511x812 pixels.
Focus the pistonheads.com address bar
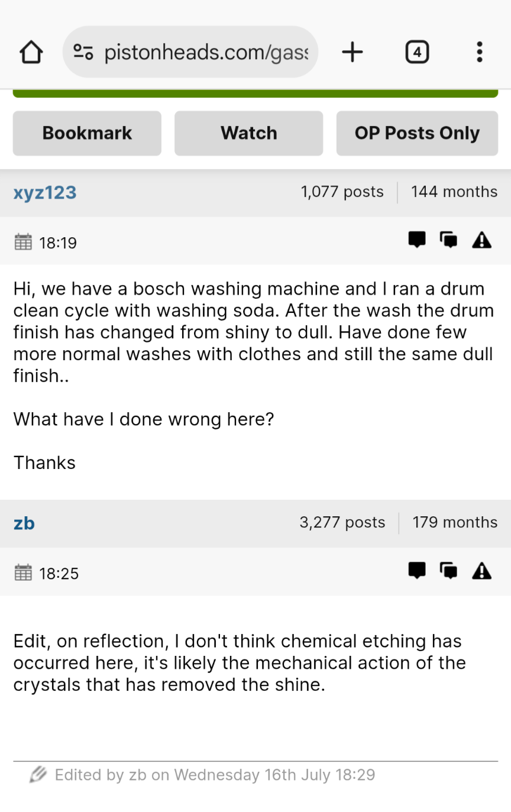[206, 53]
